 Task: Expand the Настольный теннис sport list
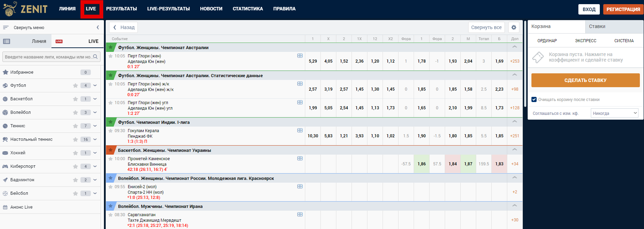coord(95,139)
